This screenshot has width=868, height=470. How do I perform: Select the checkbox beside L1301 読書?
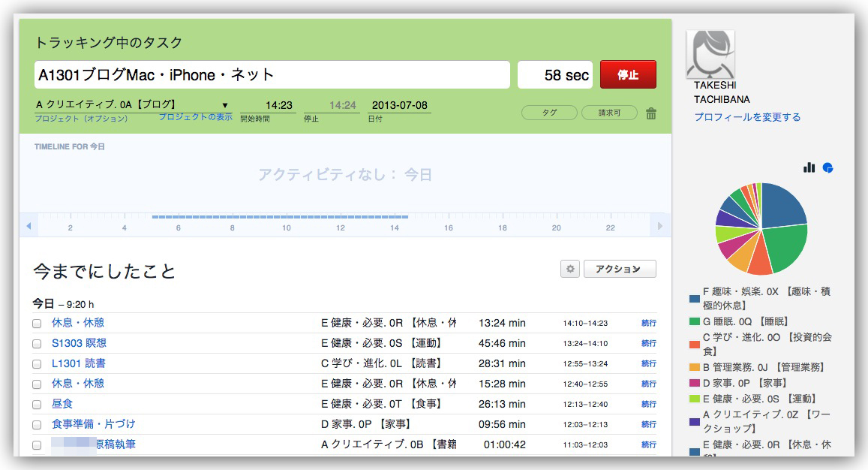(37, 364)
